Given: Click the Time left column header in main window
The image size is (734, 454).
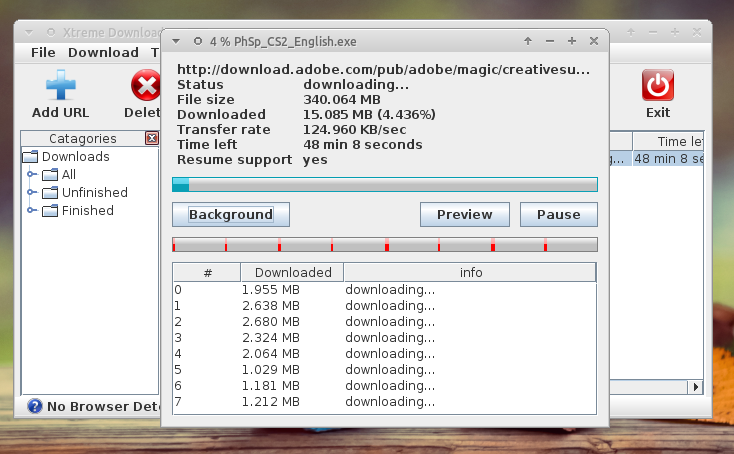Looking at the screenshot, I should click(668, 141).
